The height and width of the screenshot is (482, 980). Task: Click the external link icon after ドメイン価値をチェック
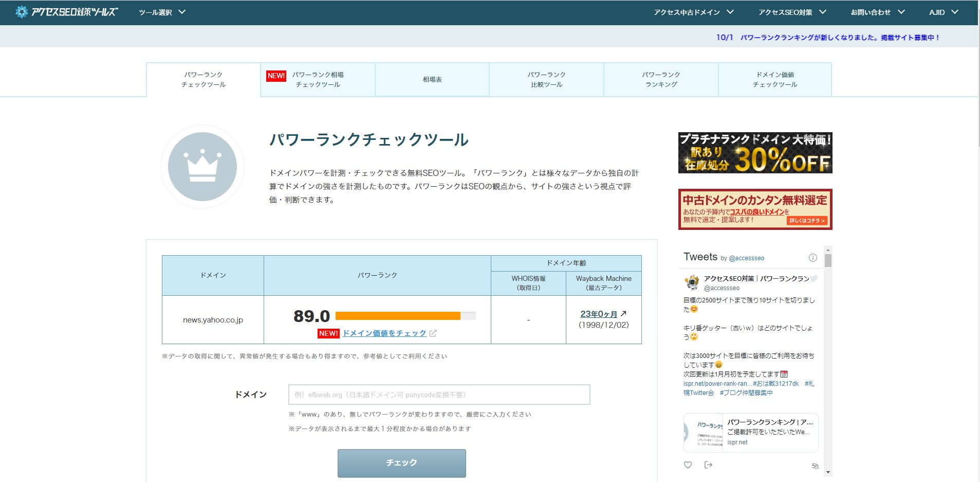(x=433, y=333)
